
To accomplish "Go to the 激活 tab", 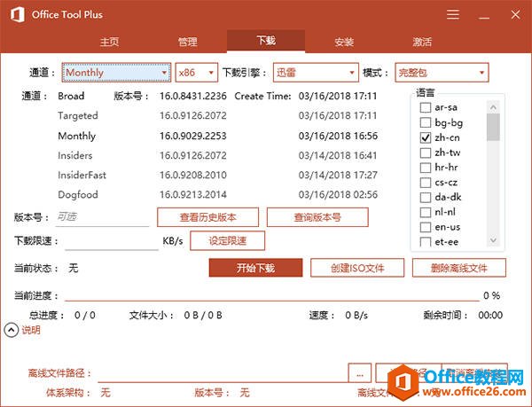I will point(422,42).
